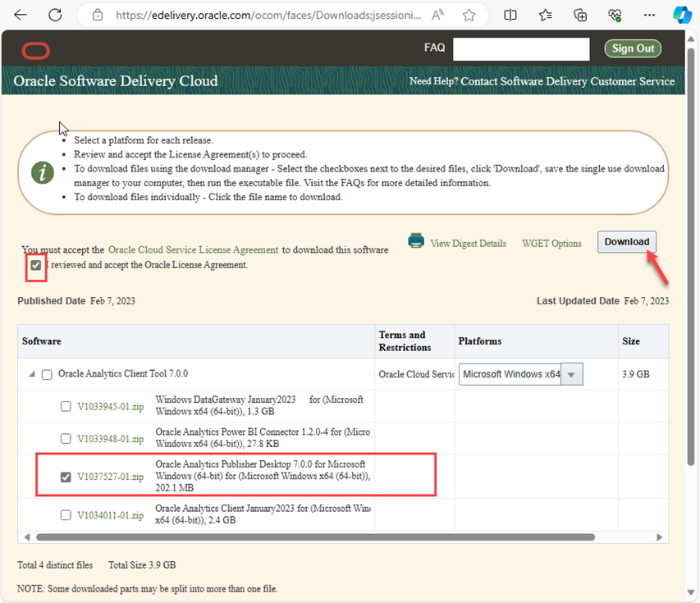Click the Size column header
The width and height of the screenshot is (700, 603).
(x=643, y=341)
